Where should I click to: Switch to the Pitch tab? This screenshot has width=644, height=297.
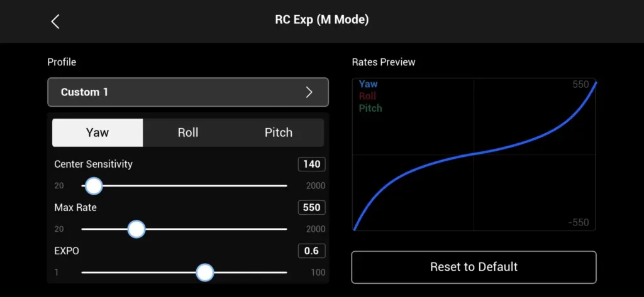[278, 132]
